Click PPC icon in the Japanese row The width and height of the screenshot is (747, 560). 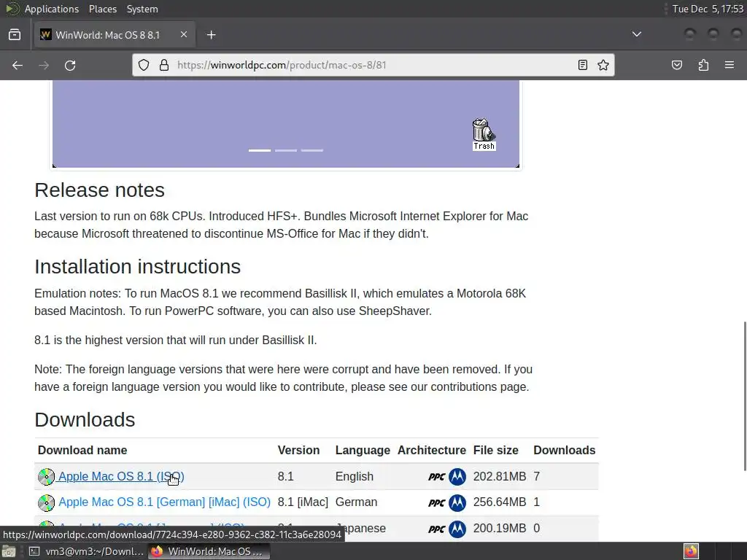pyautogui.click(x=436, y=529)
